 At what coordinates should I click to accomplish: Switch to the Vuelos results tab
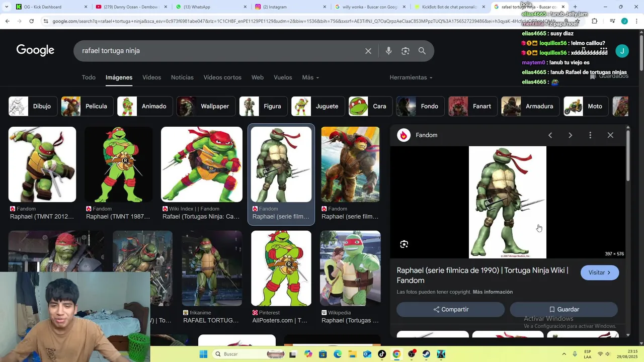pos(283,77)
